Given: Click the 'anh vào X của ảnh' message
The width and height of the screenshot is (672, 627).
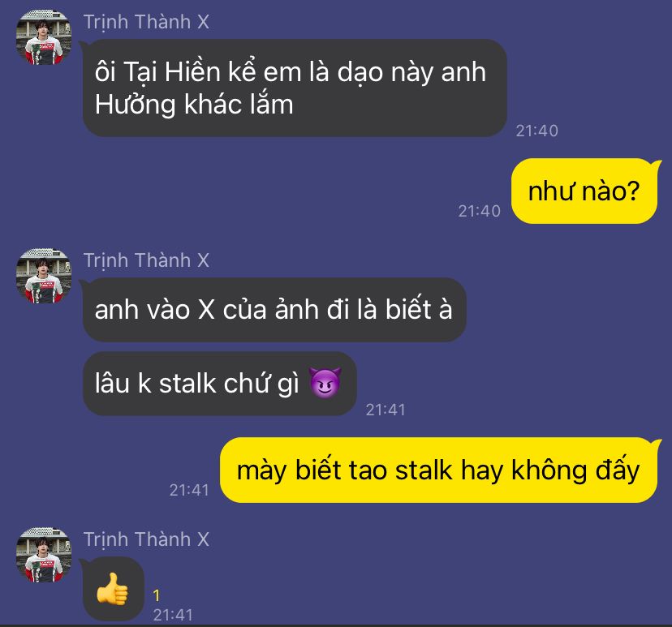Looking at the screenshot, I should coord(274,310).
